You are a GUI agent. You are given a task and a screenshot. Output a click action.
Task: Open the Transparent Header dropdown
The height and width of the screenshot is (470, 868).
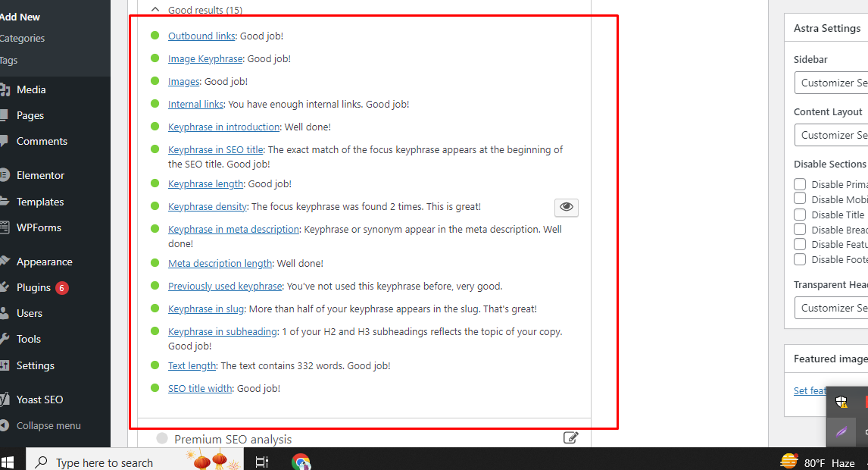pyautogui.click(x=831, y=309)
